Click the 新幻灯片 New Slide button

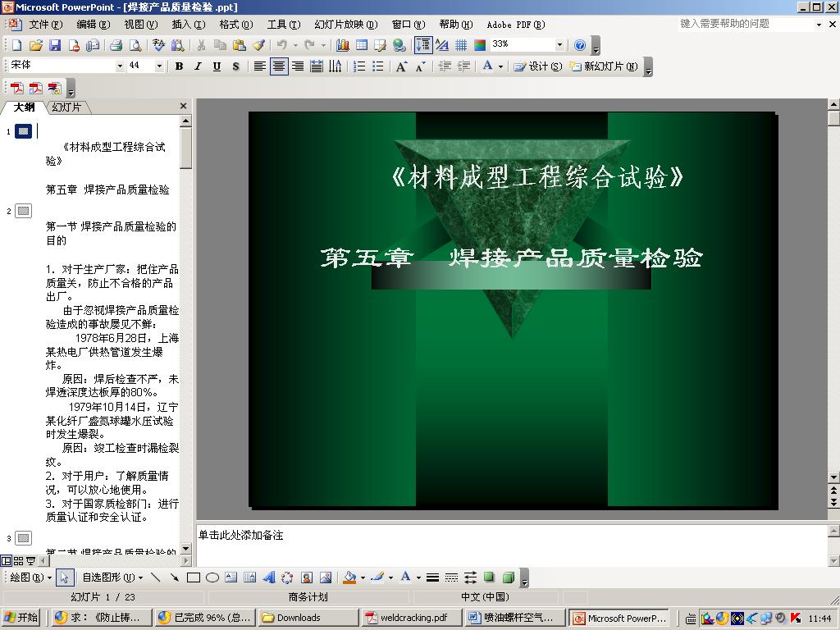604,66
